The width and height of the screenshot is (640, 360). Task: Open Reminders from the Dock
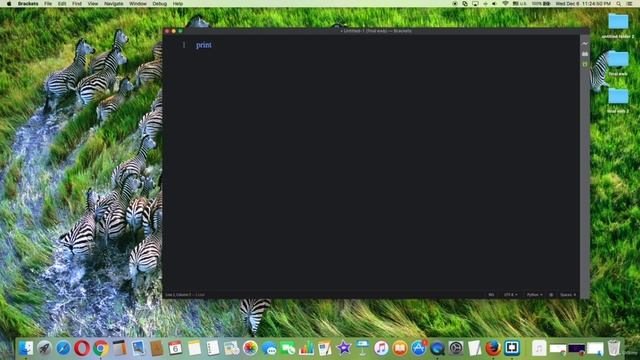(x=213, y=348)
